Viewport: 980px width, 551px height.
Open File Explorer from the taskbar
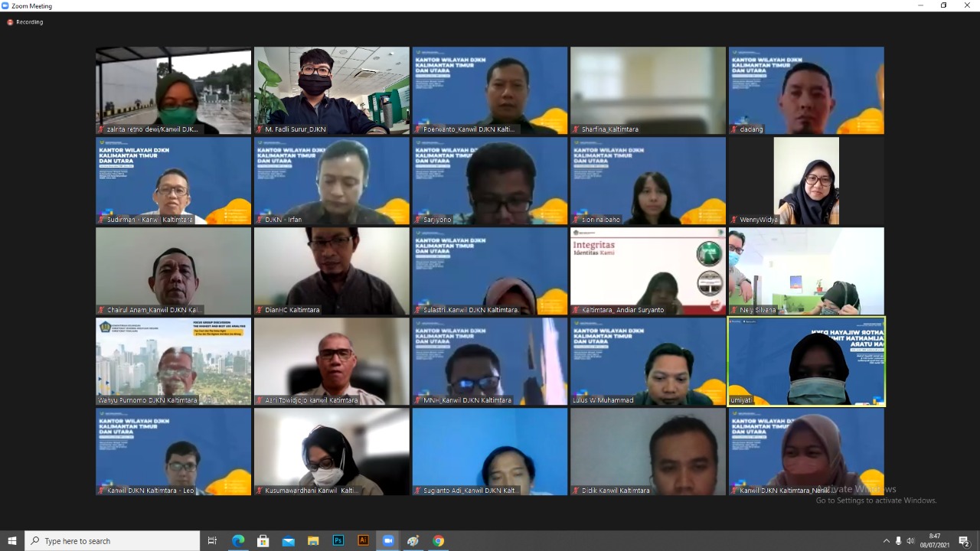[x=313, y=540]
